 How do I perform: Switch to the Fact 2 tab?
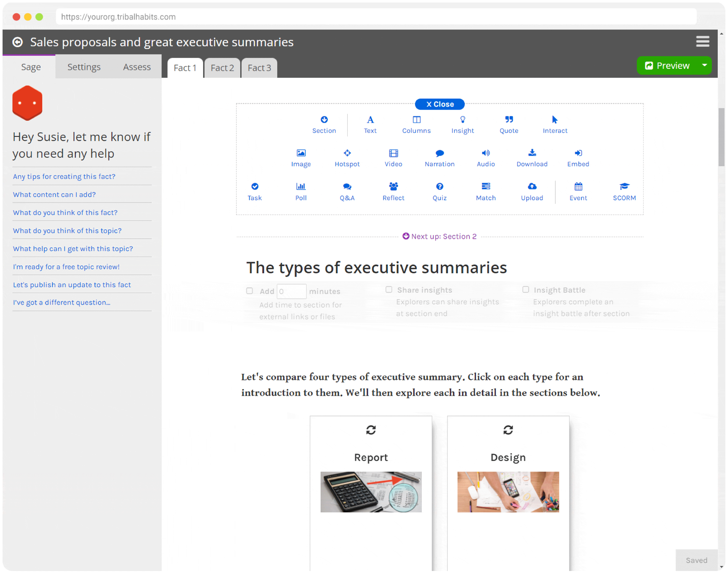click(x=222, y=68)
